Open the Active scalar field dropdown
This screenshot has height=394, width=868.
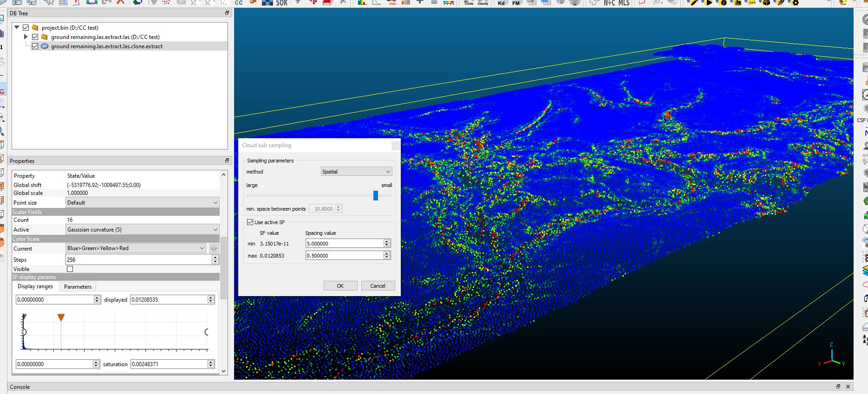[142, 230]
